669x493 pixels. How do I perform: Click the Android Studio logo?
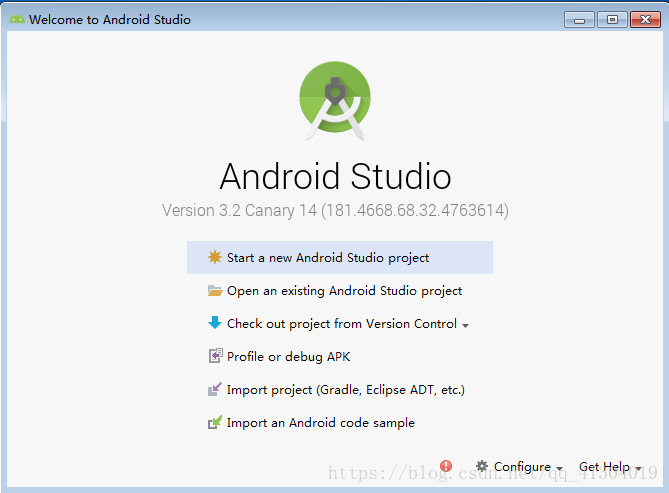pos(335,101)
